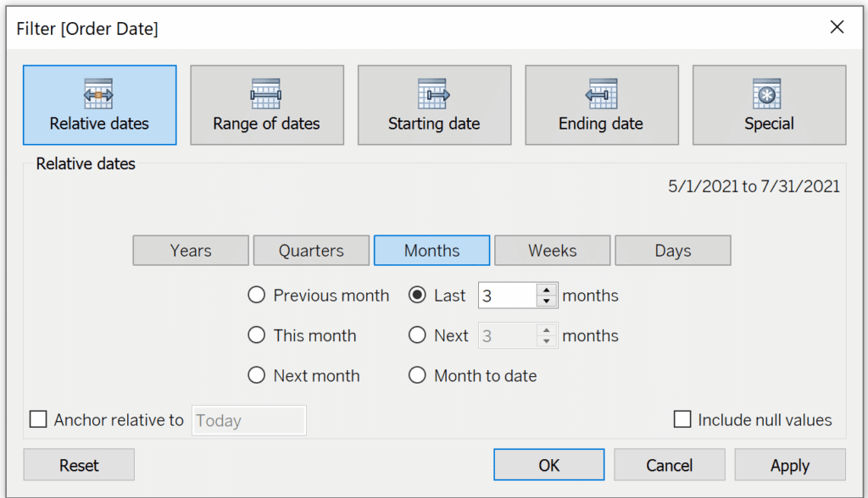Select the Ending date calendar icon
The image size is (868, 498).
(x=601, y=94)
